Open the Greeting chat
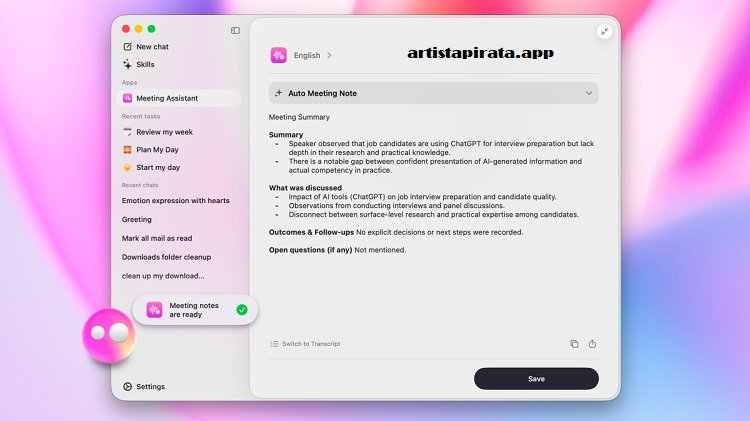Screen dimensions: 750x421 coord(137,220)
